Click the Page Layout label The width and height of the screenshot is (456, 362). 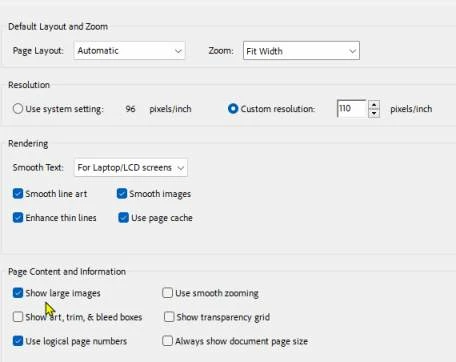pos(38,51)
